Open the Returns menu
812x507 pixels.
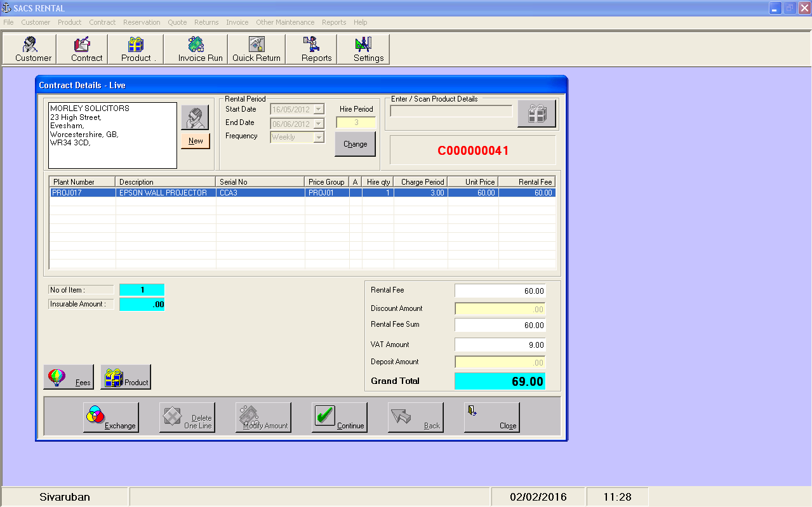click(206, 22)
